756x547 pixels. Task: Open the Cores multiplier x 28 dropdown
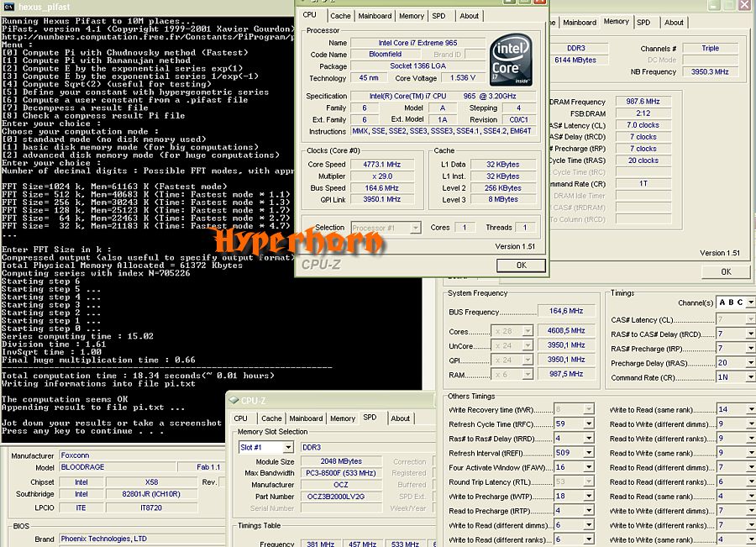click(528, 331)
